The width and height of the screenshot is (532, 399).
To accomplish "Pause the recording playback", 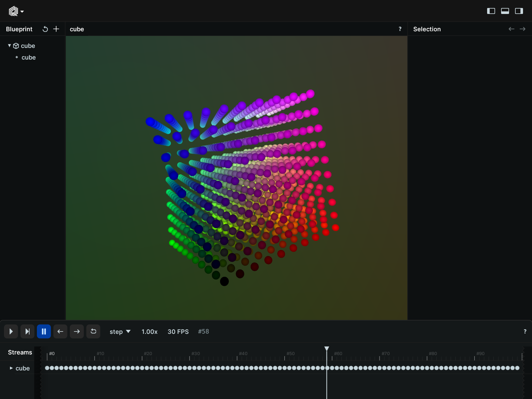I will point(44,332).
